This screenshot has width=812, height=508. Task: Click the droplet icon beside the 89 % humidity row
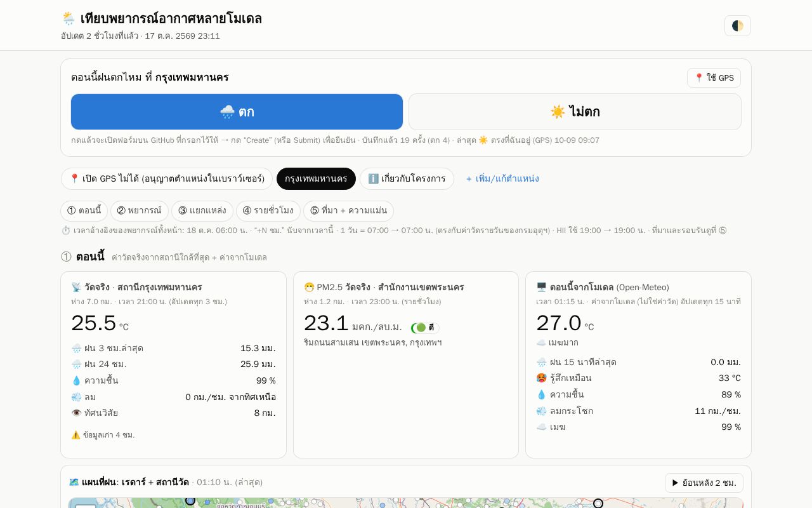[541, 394]
